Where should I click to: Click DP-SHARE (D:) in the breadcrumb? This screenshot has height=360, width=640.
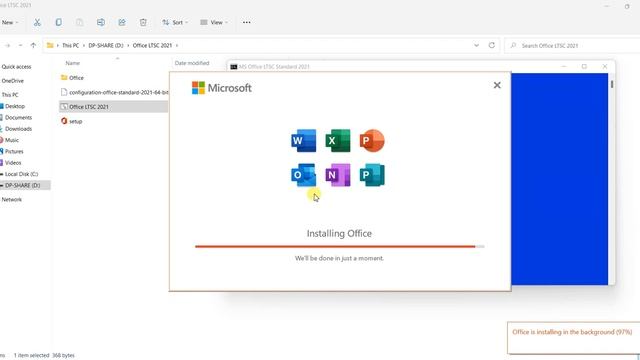coord(106,45)
